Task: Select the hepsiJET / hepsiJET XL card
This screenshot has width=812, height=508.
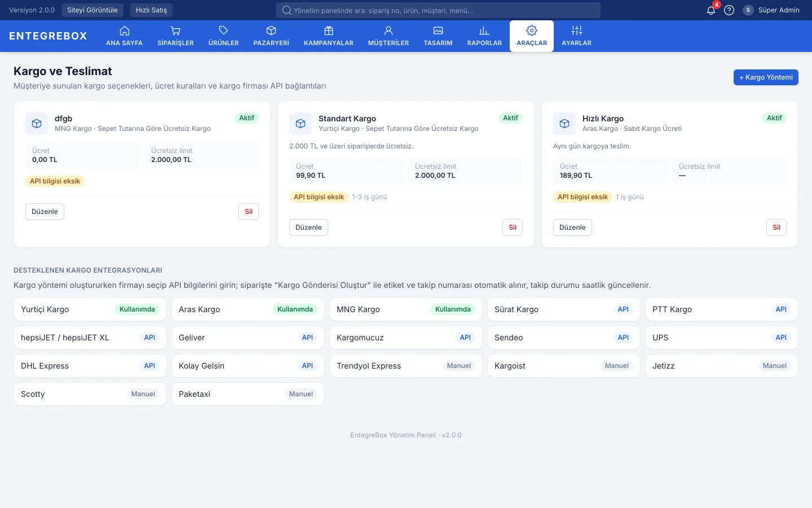Action: 90,338
